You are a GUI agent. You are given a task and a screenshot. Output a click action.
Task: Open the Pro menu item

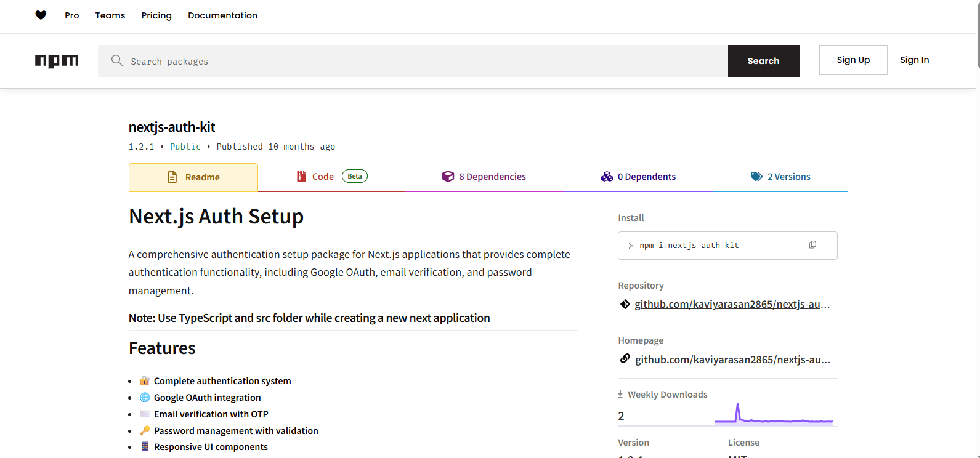point(72,15)
